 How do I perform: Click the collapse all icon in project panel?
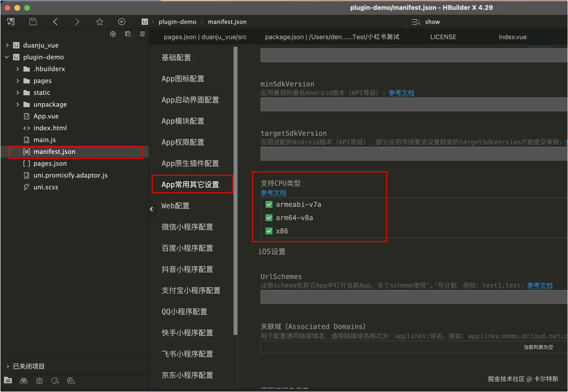pyautogui.click(x=128, y=34)
